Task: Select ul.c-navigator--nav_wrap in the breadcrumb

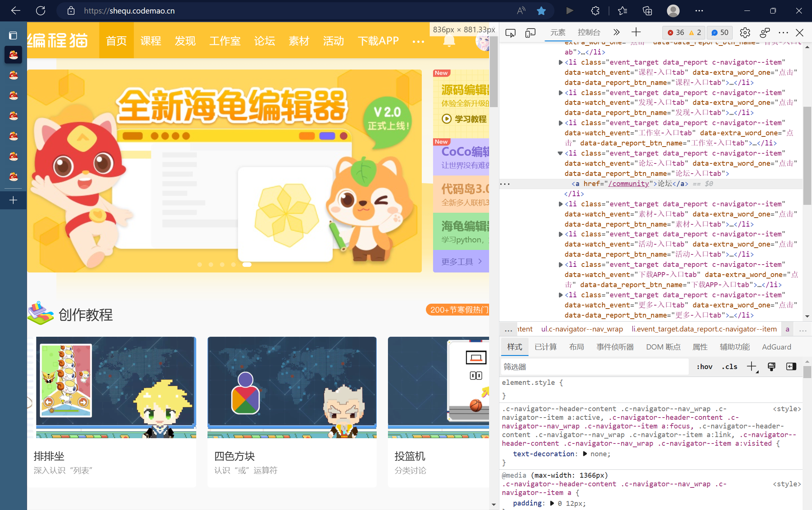Action: click(x=582, y=329)
